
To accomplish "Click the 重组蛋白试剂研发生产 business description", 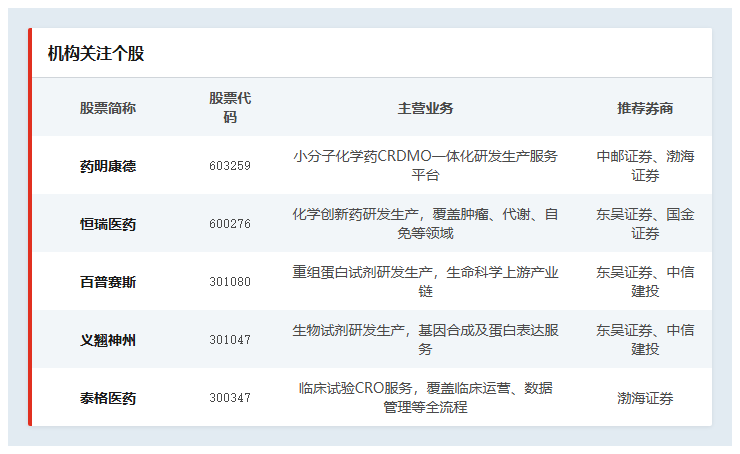I will (x=425, y=282).
